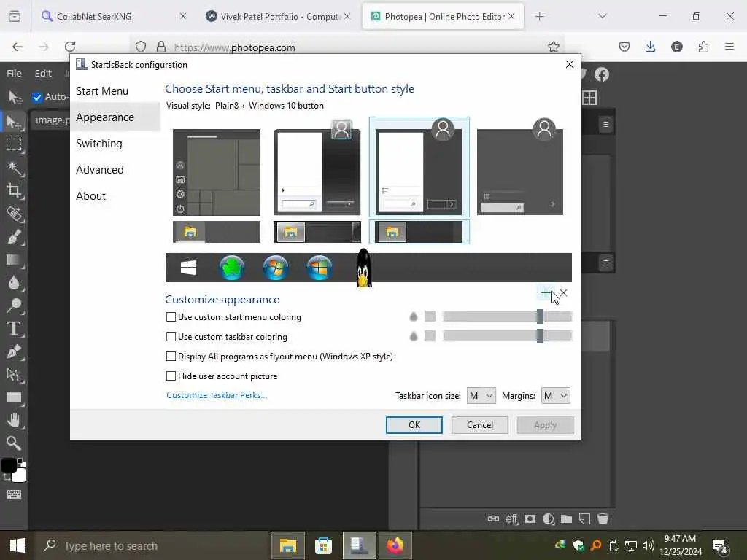Select Photopea's Pen tool
This screenshot has height=560, width=747.
point(14,351)
